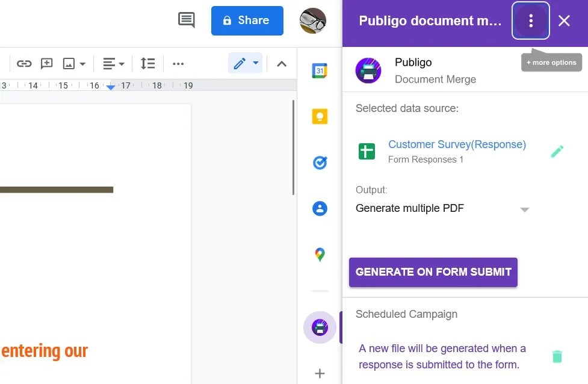
Task: Delete the scheduled campaign with the trash icon
Action: (x=557, y=356)
